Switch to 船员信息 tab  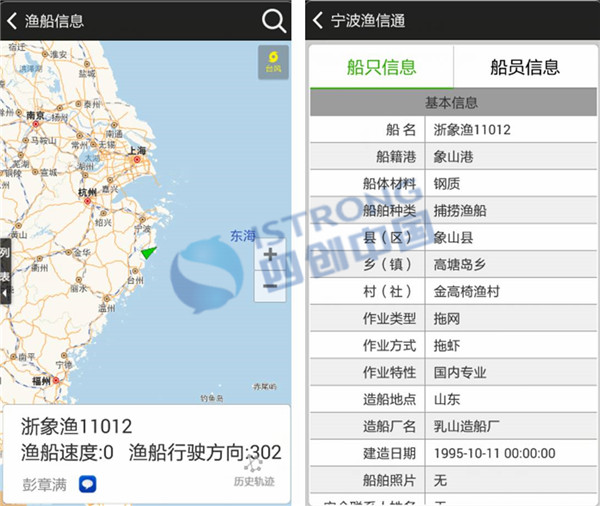coord(524,67)
